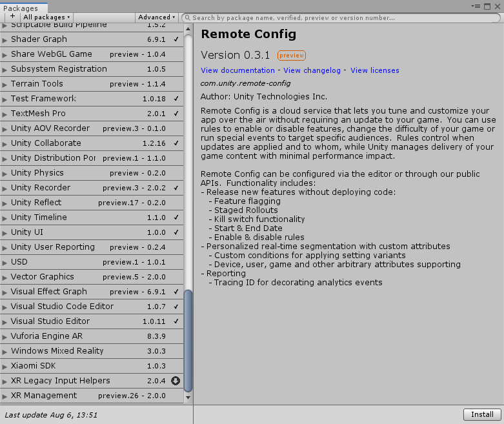The width and height of the screenshot is (504, 424).
Task: Click the Test Framework installed checkmark
Action: [176, 98]
